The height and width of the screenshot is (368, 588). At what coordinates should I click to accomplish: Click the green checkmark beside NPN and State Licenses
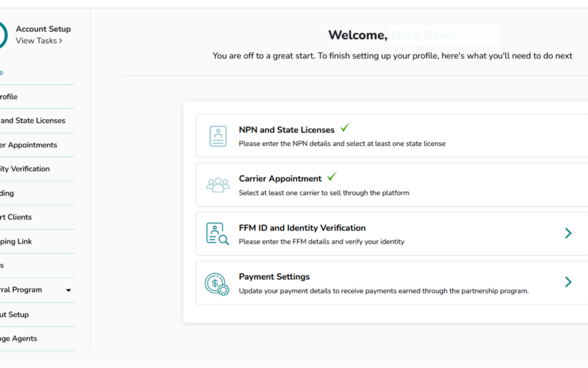(345, 128)
